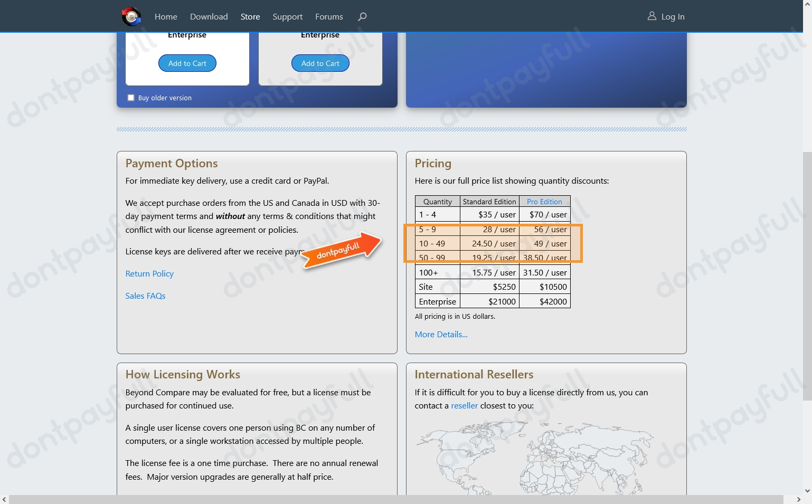Click the horizontal scrollbar right arrow

coord(798,499)
